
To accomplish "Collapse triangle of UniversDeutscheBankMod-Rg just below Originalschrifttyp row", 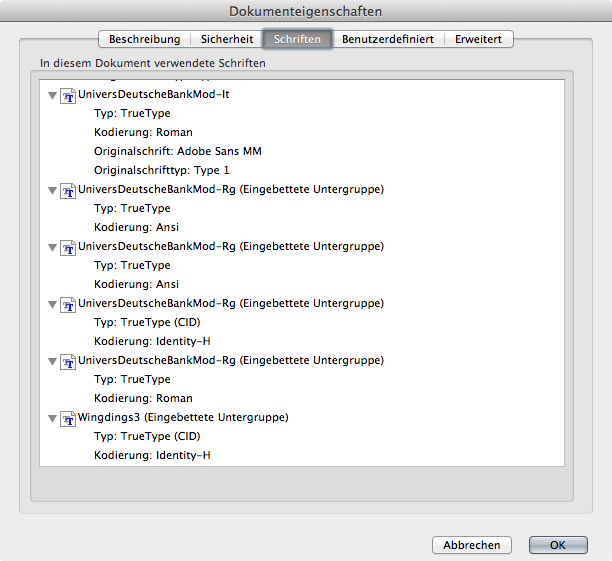I will [x=52, y=191].
